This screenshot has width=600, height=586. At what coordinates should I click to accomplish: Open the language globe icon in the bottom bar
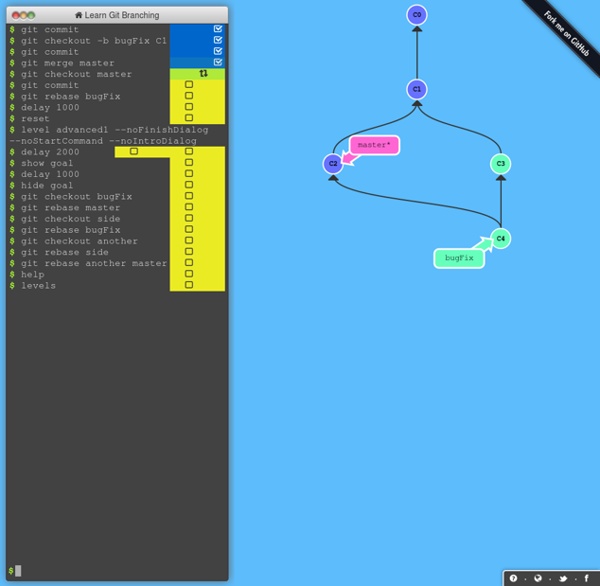point(538,578)
